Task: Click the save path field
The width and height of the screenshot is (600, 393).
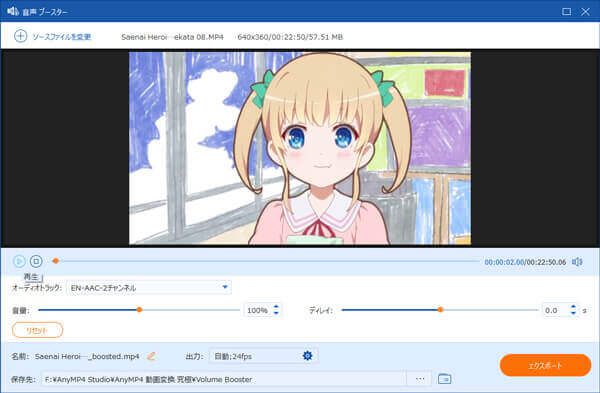Action: (224, 379)
